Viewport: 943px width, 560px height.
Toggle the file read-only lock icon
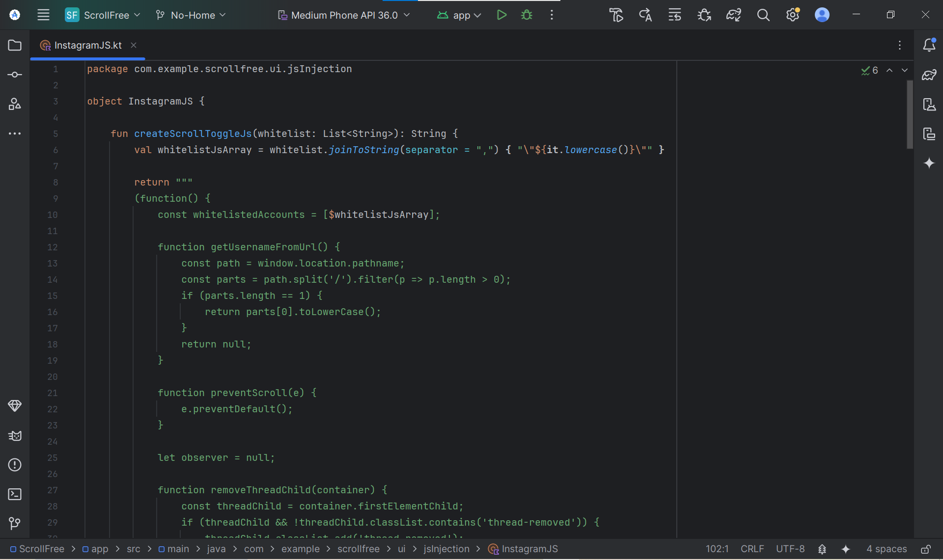coord(926,549)
